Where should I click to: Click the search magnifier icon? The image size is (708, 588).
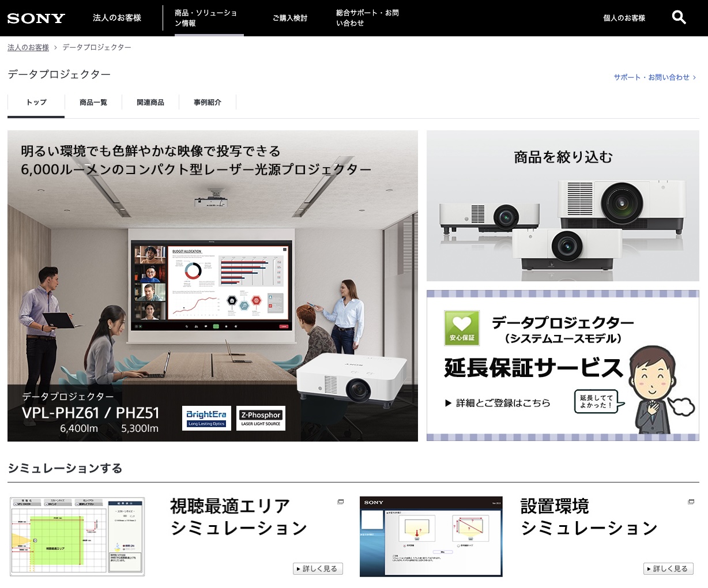pyautogui.click(x=679, y=18)
